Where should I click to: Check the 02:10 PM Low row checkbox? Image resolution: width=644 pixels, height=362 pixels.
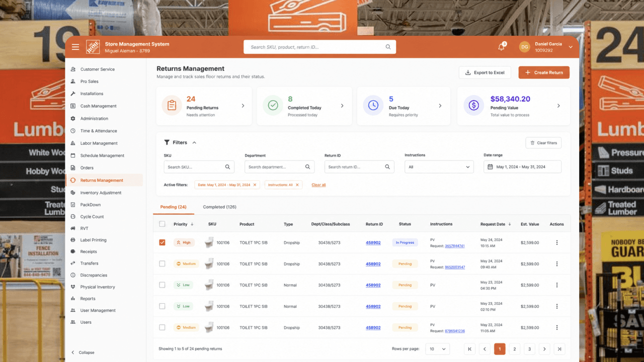coord(162,306)
